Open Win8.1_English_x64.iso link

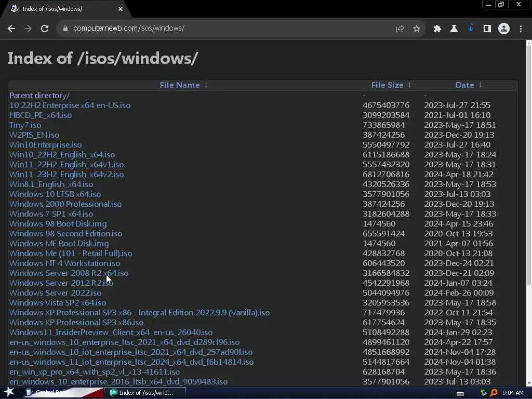pyautogui.click(x=51, y=184)
